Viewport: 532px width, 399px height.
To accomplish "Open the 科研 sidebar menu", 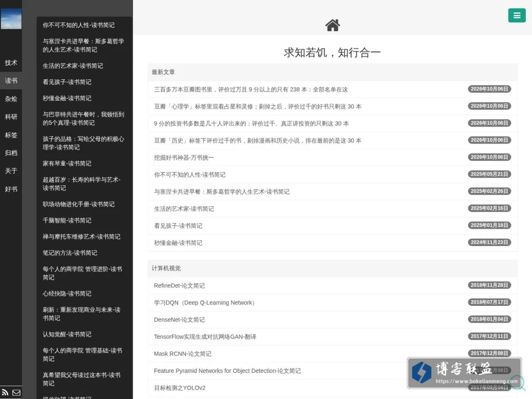I will (11, 117).
